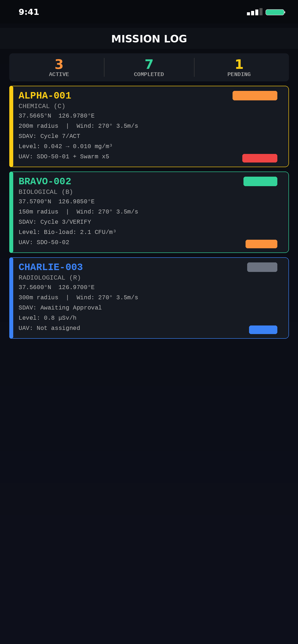Screen dimensions: 298x644
Task: Click the orange action button on BRAVO-002
Action: tap(261, 244)
